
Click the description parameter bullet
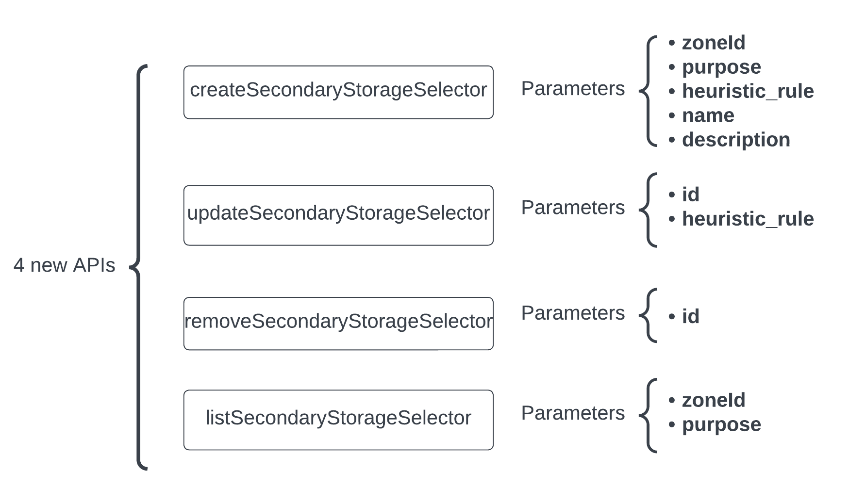click(735, 140)
